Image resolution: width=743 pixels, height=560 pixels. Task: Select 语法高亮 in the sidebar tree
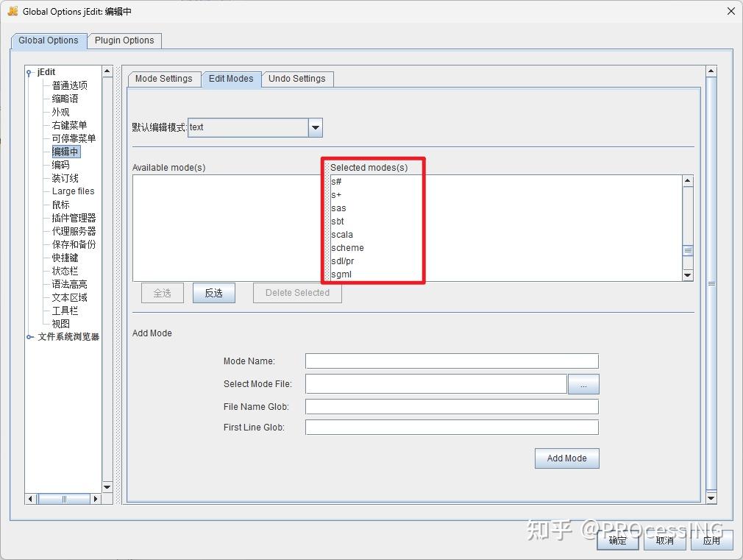(x=68, y=284)
